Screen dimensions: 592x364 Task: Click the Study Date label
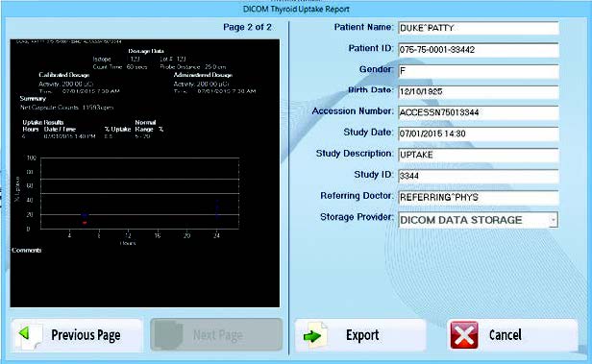click(x=368, y=132)
